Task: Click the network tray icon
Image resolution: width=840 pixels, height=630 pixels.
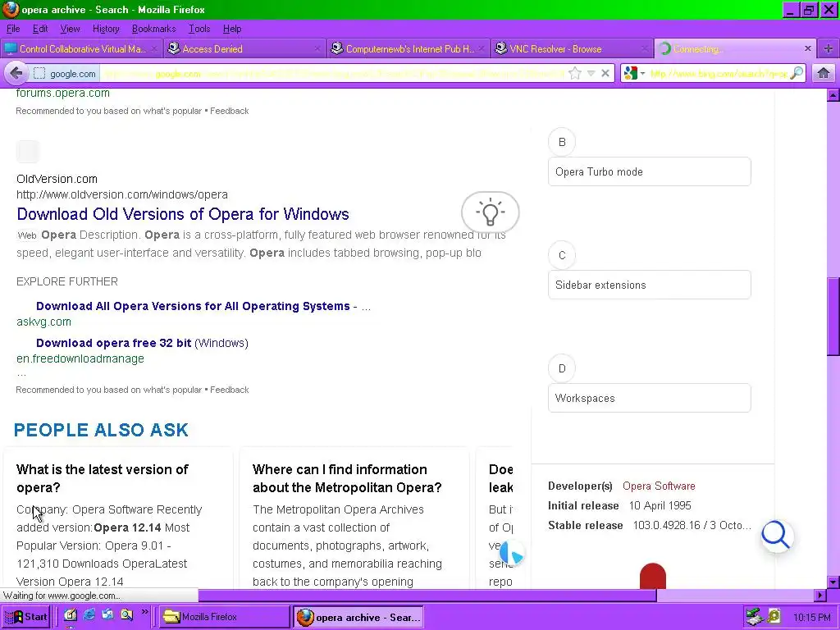Action: pos(755,617)
